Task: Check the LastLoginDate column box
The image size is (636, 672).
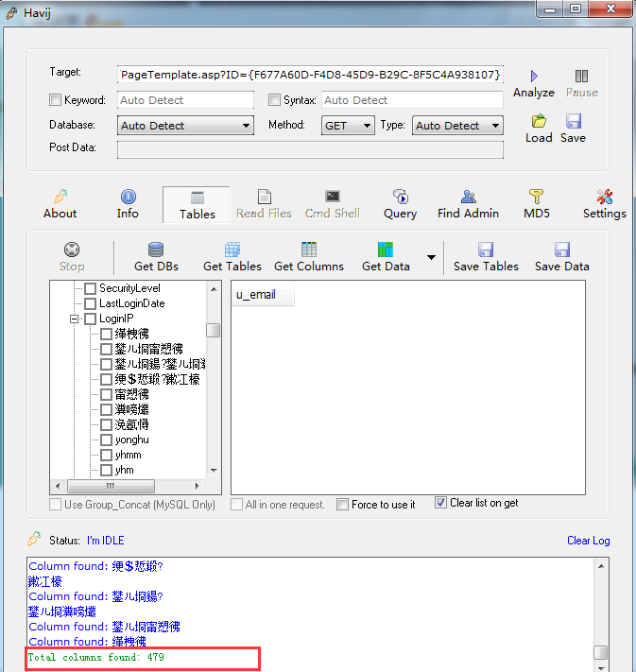Action: tap(90, 303)
